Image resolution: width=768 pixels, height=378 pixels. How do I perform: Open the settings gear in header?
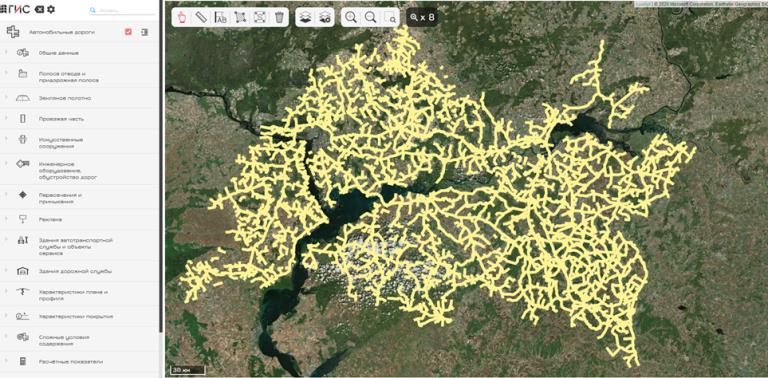click(x=51, y=9)
